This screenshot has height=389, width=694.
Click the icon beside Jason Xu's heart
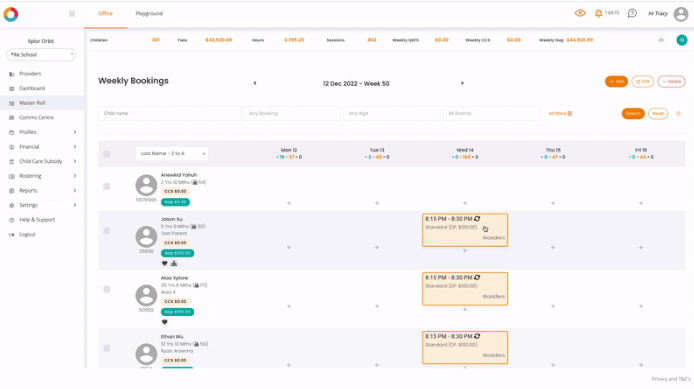coord(174,263)
